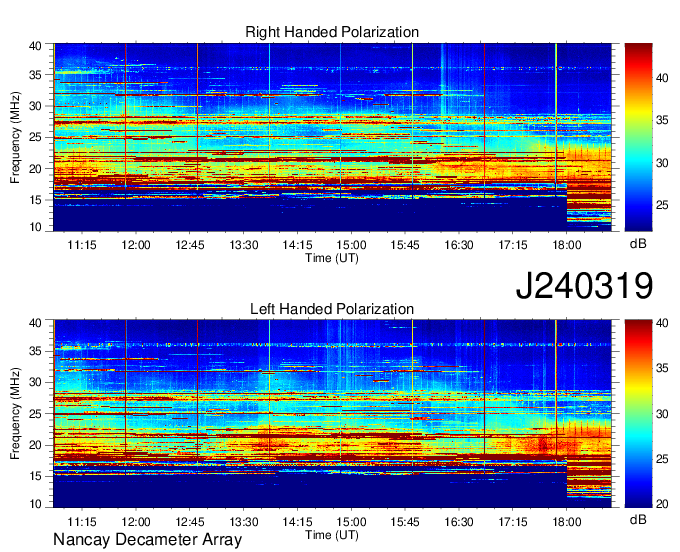Screen dimensions: 680x552
Task: Click the 25 MHz frequency tick of the Right Handed plot
Action: coord(36,137)
